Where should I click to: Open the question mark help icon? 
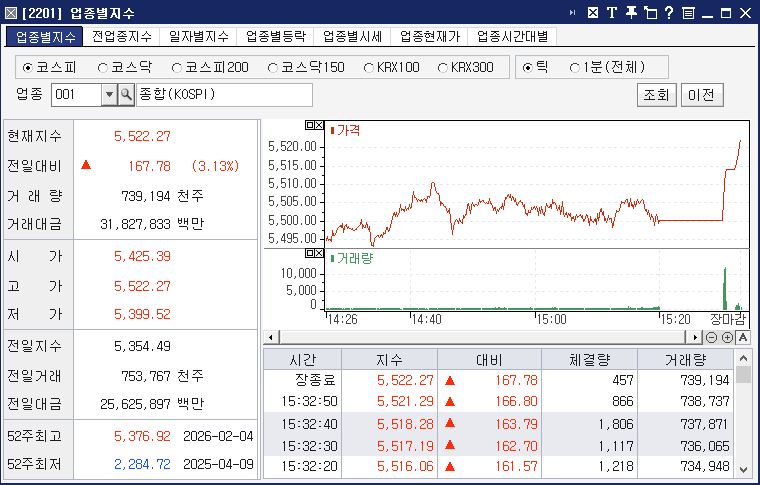point(669,13)
